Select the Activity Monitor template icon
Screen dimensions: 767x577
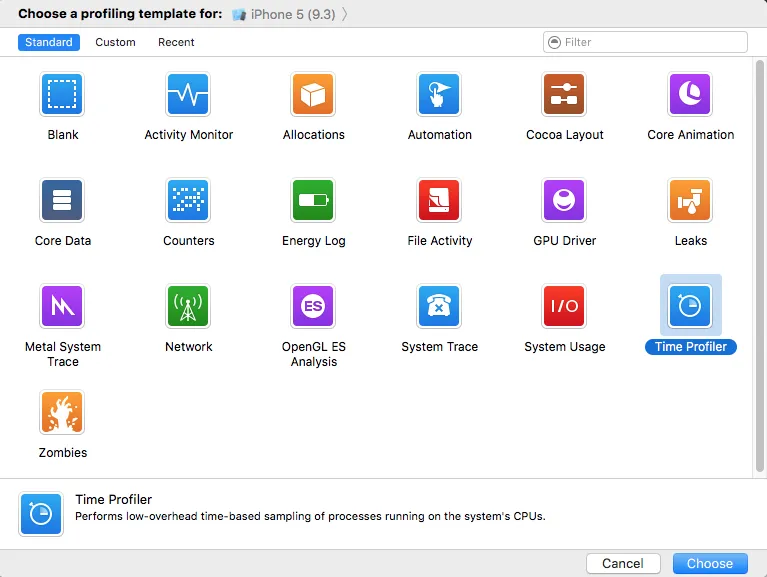coord(188,94)
